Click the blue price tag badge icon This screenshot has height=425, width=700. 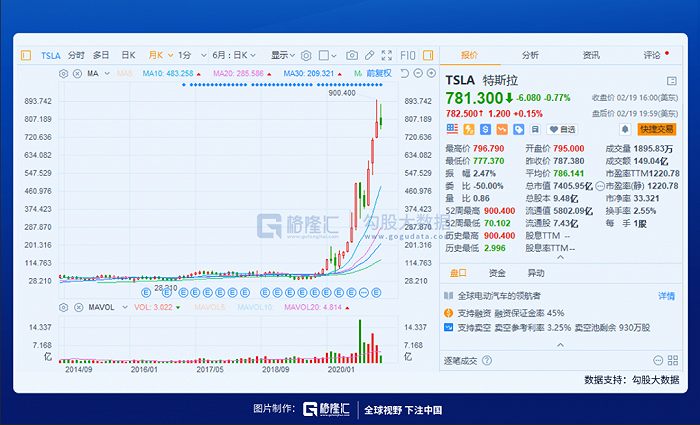click(518, 129)
